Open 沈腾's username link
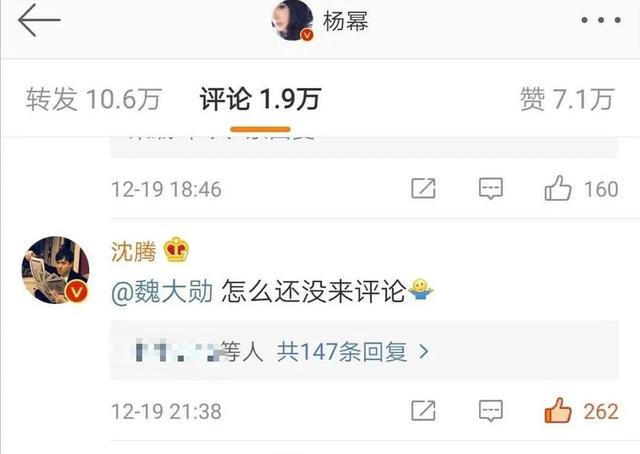 133,251
